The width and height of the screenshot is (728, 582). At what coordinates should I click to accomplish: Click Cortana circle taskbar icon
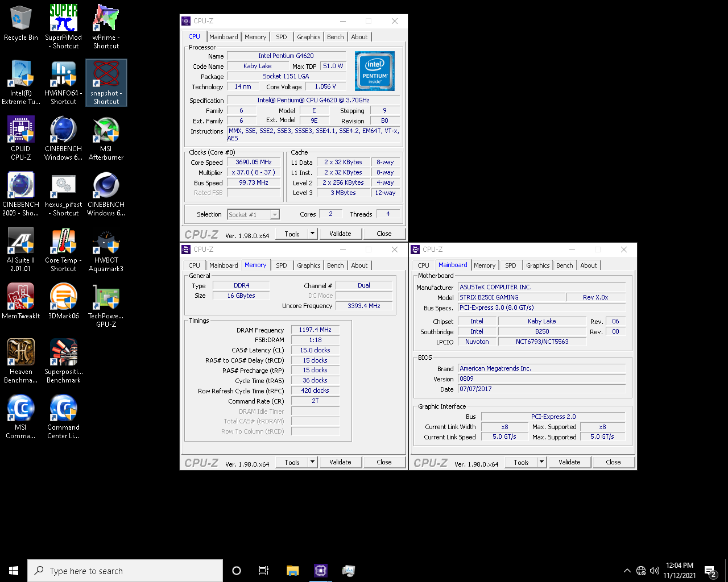pos(237,571)
